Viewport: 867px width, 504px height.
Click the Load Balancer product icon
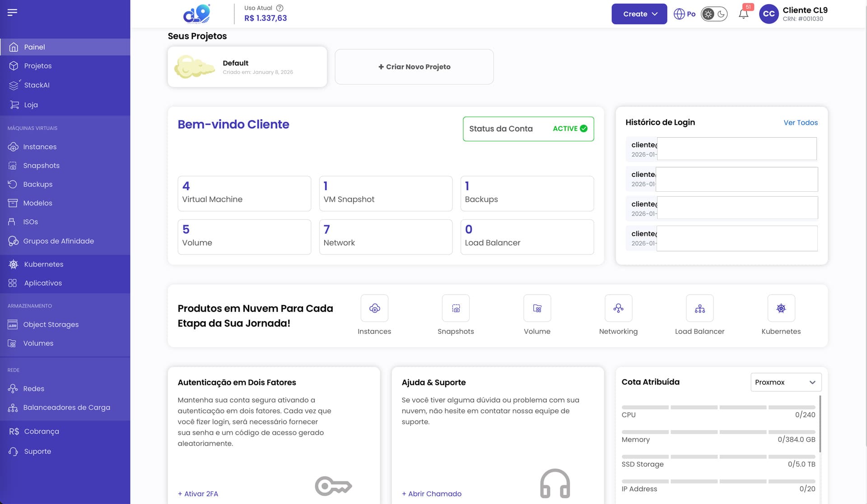(699, 308)
